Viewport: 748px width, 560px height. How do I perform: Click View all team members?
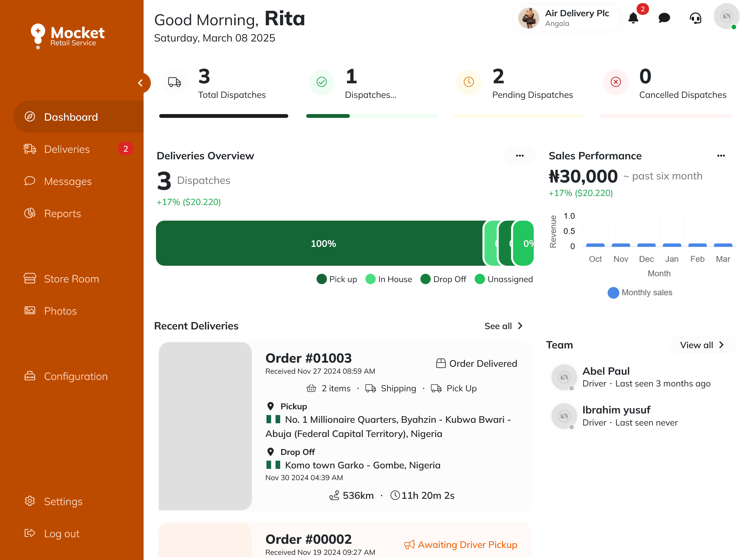click(x=702, y=345)
